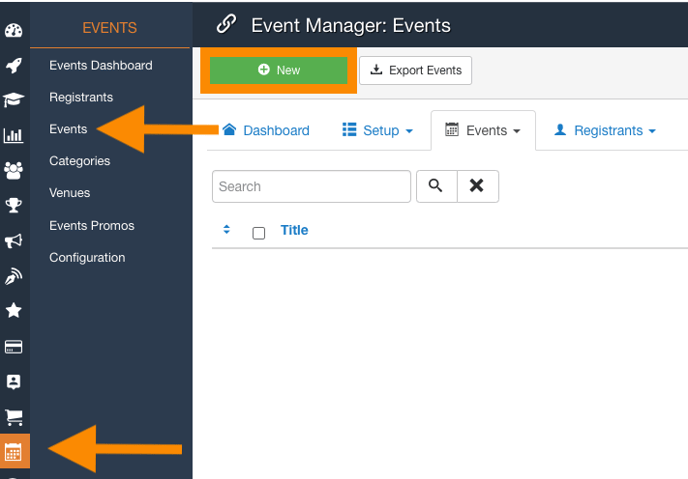Expand the Registrants dropdown in top navigation
This screenshot has height=479, width=688.
604,130
